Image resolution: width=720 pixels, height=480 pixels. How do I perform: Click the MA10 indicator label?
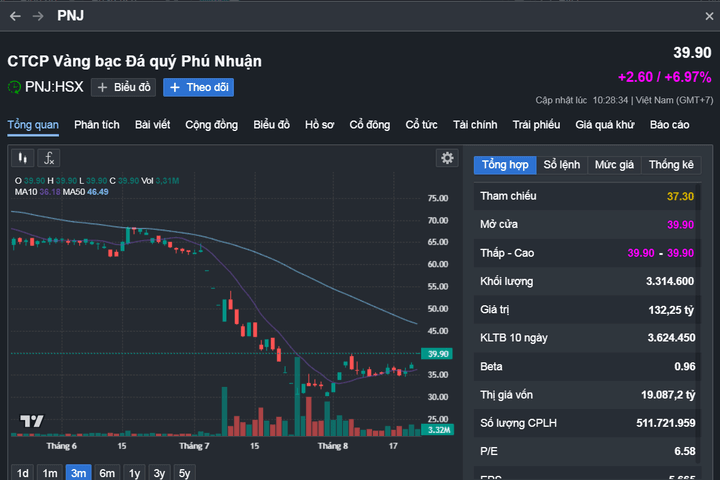(x=26, y=192)
